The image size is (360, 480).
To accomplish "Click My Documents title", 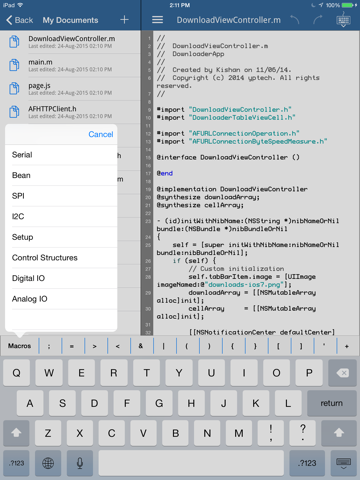I will pyautogui.click(x=70, y=20).
